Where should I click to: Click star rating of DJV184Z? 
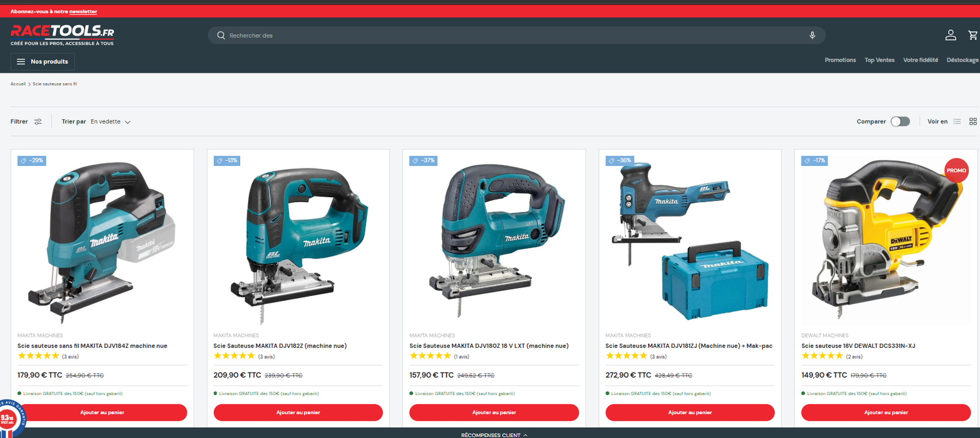click(38, 356)
